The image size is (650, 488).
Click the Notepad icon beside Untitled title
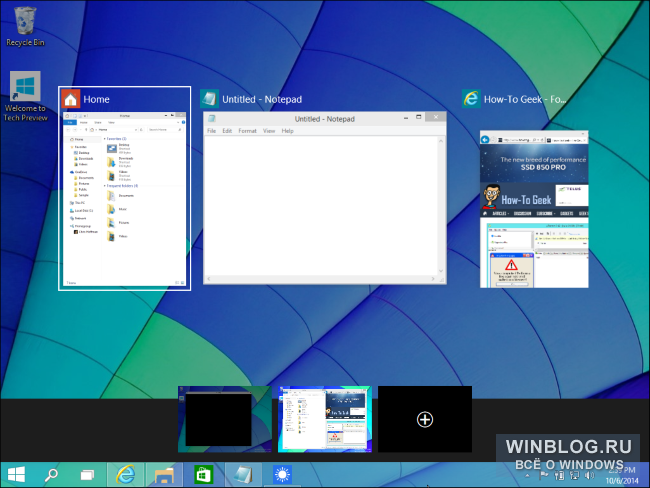tap(209, 99)
